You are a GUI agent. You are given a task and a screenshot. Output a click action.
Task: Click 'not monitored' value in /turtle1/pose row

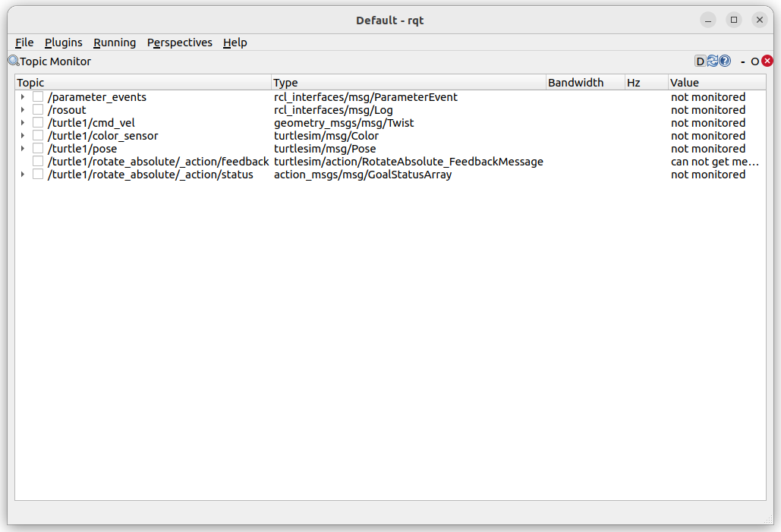click(x=708, y=149)
